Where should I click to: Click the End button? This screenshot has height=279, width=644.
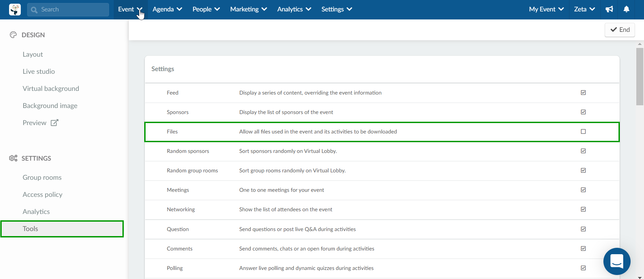(x=620, y=30)
